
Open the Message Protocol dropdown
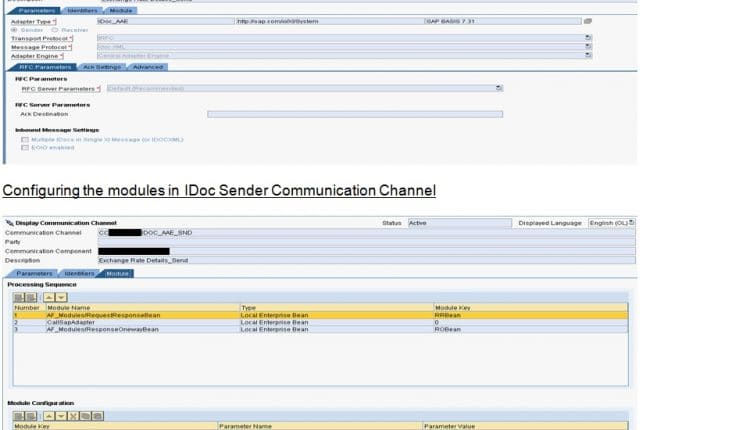pyautogui.click(x=588, y=47)
